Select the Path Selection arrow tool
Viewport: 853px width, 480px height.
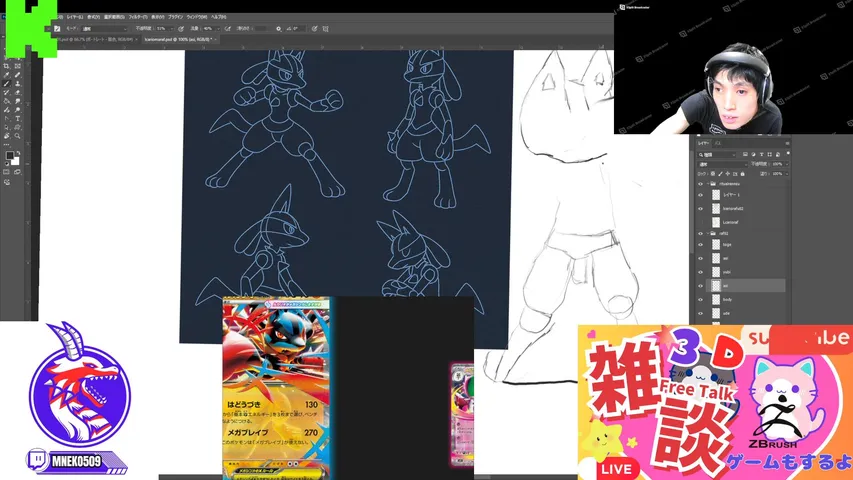[x=6, y=127]
